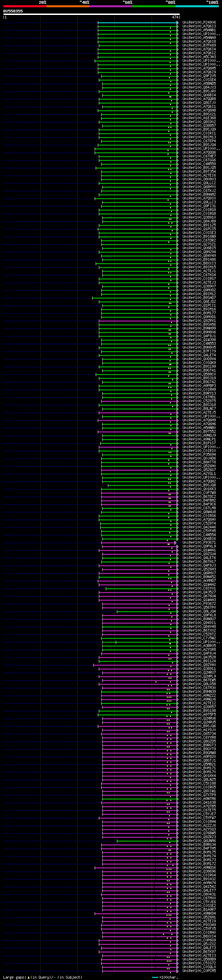This screenshot has height=980, width=222.
Task: Open the UniRef100_Q01KK3 hit
Action: [199, 489]
